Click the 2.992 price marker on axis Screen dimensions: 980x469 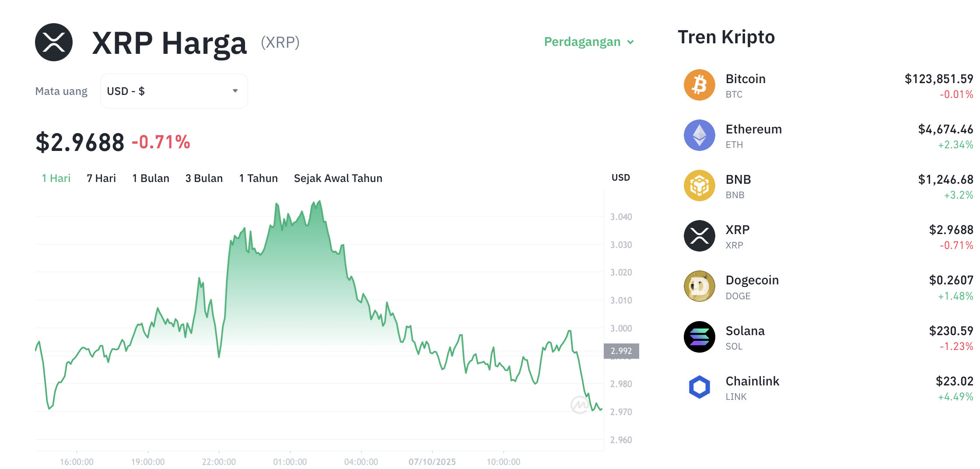click(x=621, y=351)
